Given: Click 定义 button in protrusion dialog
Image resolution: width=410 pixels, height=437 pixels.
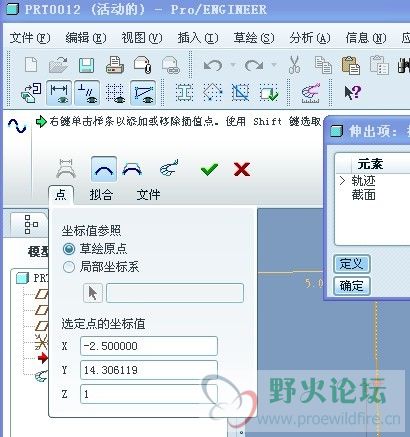Looking at the screenshot, I should click(x=352, y=264).
